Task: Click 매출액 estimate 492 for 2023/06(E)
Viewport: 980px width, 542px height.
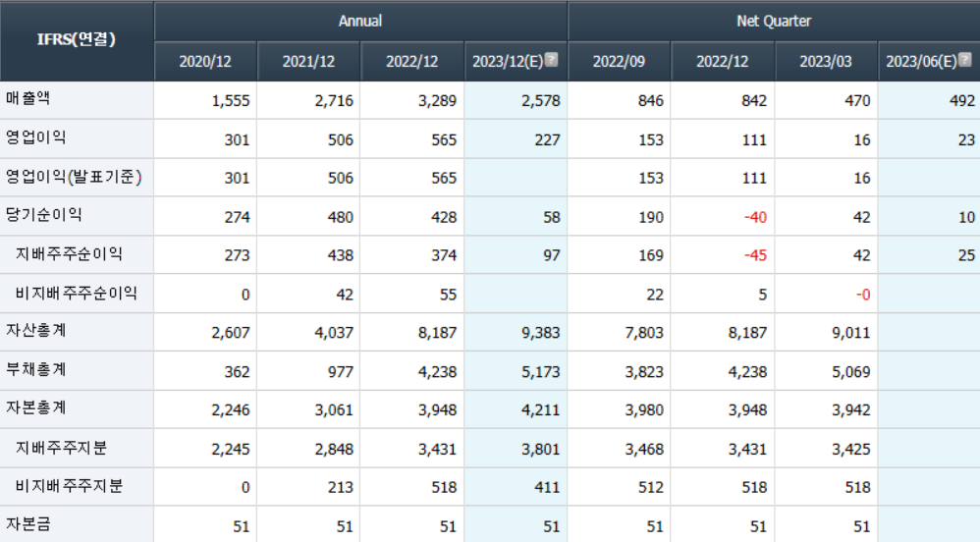Action: (x=962, y=101)
